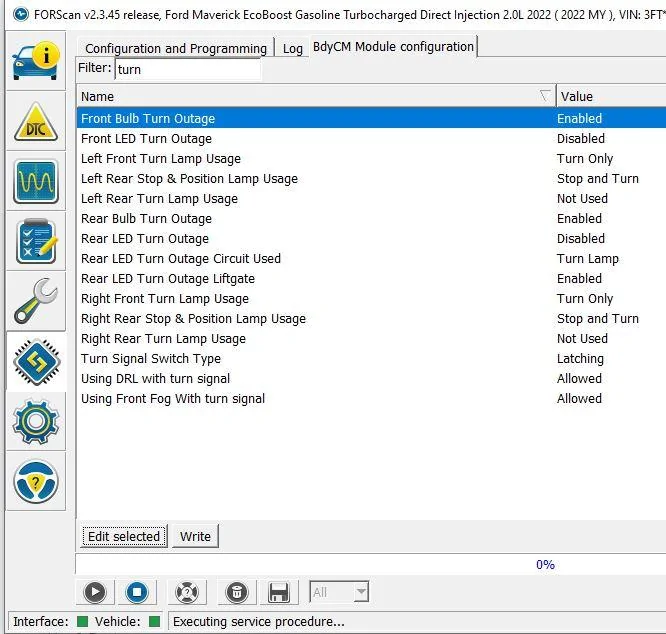The image size is (666, 634).
Task: Click the Play start button
Action: (95, 592)
